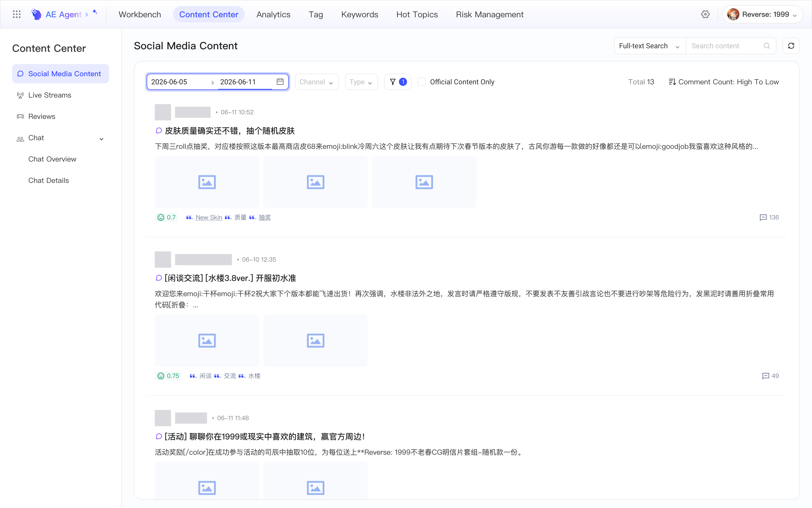Click the refresh icon button
The height and width of the screenshot is (508, 812).
click(x=791, y=46)
